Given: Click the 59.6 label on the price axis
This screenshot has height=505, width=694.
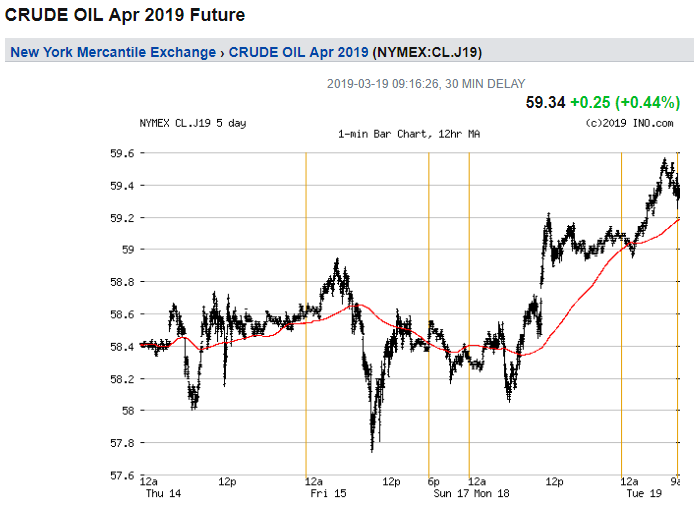Looking at the screenshot, I should [x=122, y=153].
